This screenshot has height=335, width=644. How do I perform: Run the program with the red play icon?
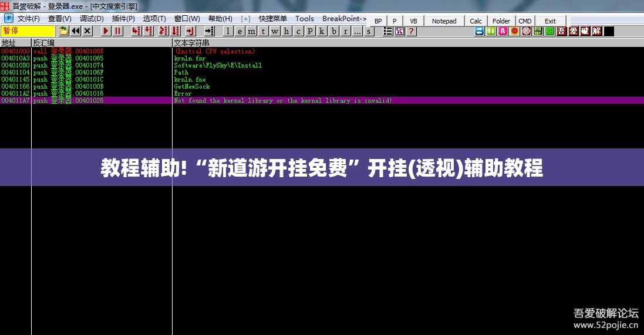click(106, 31)
